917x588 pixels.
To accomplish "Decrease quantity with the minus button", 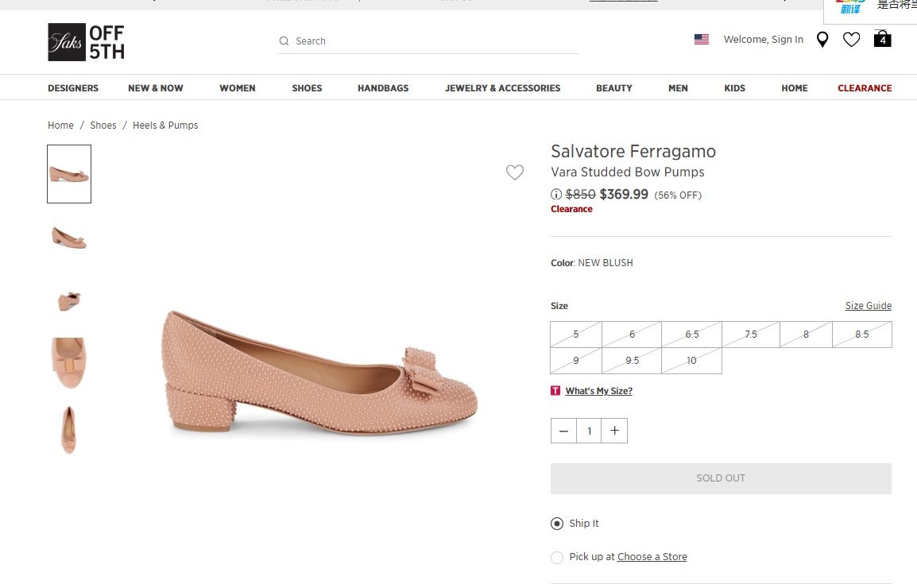I will tap(563, 431).
